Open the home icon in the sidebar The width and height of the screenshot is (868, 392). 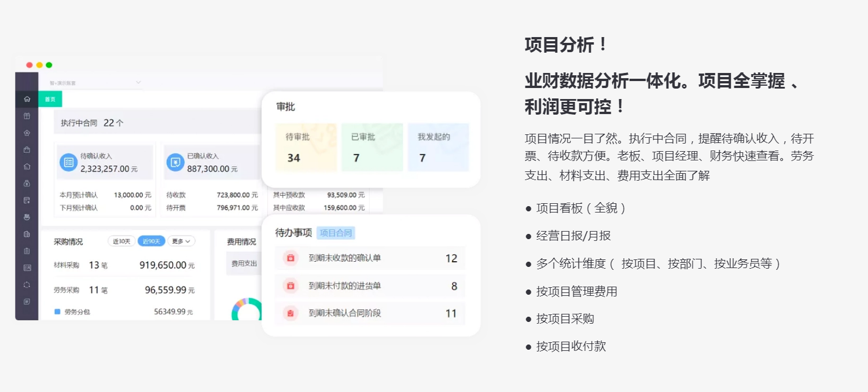[27, 99]
